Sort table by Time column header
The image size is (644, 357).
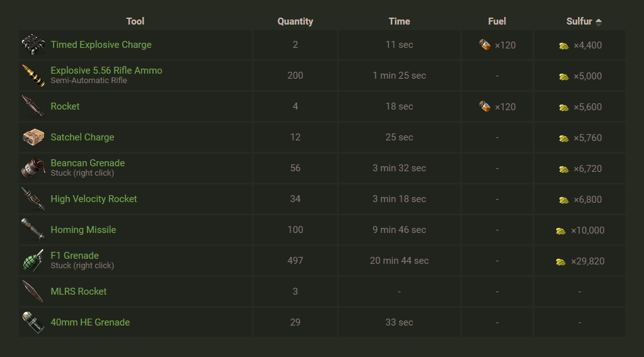coord(399,21)
